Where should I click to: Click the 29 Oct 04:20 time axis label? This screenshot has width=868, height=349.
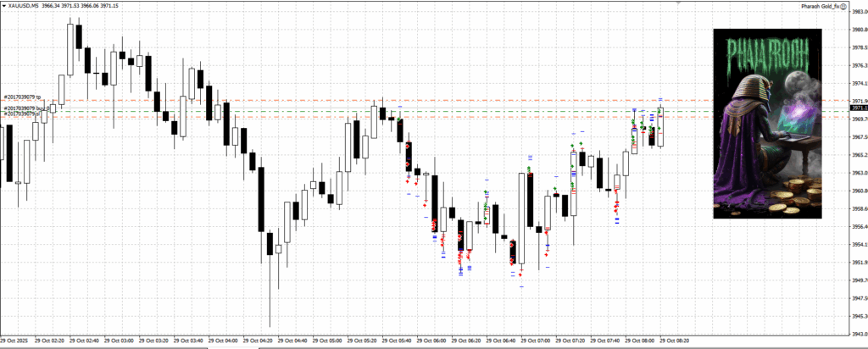tap(258, 342)
